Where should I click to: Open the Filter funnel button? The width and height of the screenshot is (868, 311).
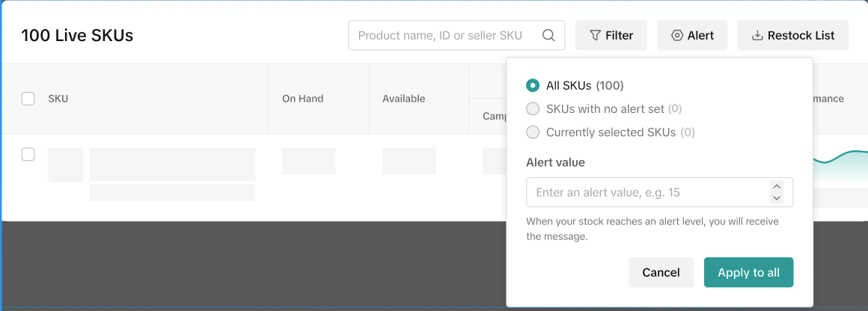click(x=611, y=35)
